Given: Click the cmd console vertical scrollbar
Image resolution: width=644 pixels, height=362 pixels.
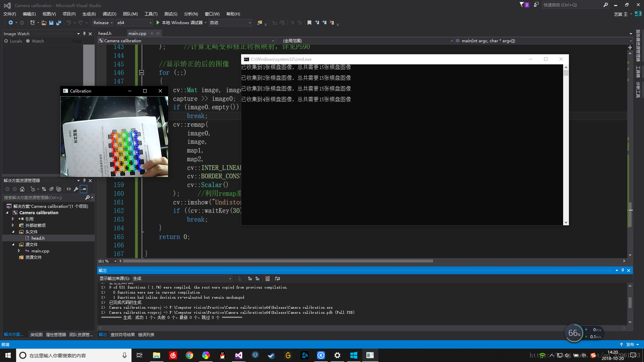Looking at the screenshot, I should pyautogui.click(x=566, y=144).
